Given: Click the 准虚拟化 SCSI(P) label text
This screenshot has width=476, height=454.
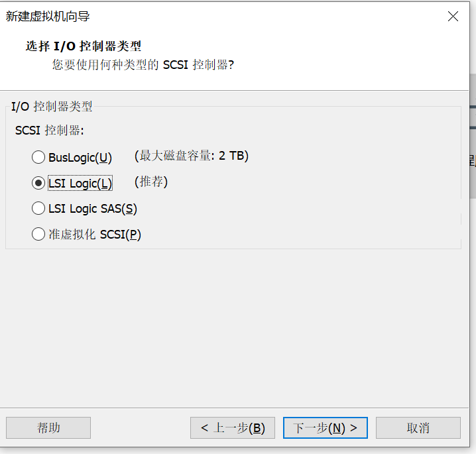Looking at the screenshot, I should pos(95,234).
